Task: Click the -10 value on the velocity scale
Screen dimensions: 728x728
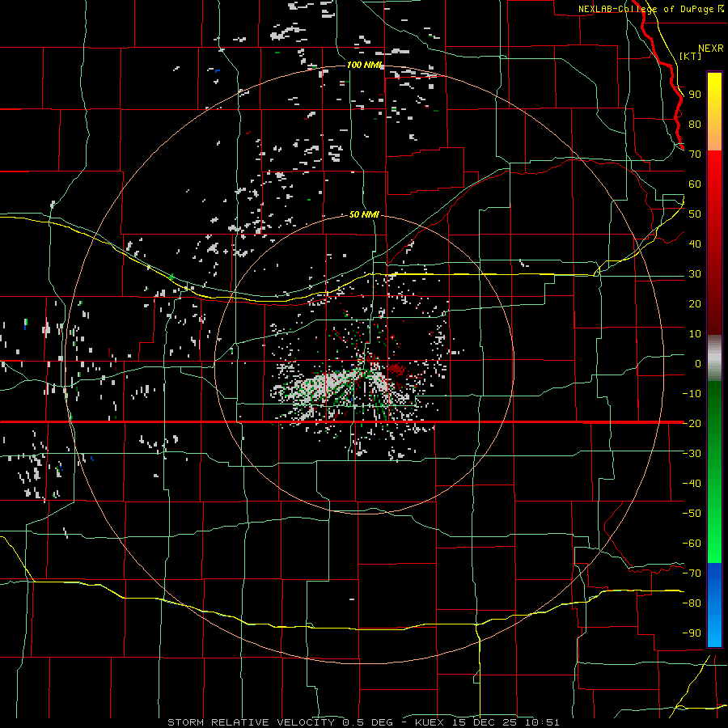Action: 692,394
